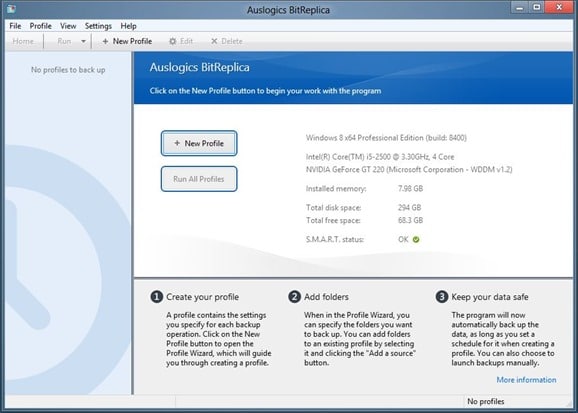
Task: Open the Help menu
Action: tap(128, 26)
